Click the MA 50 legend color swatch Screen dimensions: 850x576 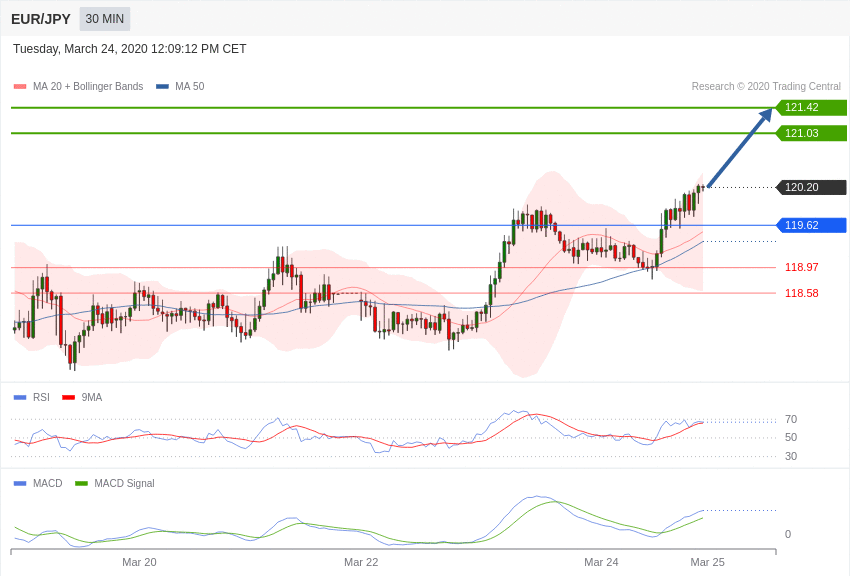click(x=162, y=86)
